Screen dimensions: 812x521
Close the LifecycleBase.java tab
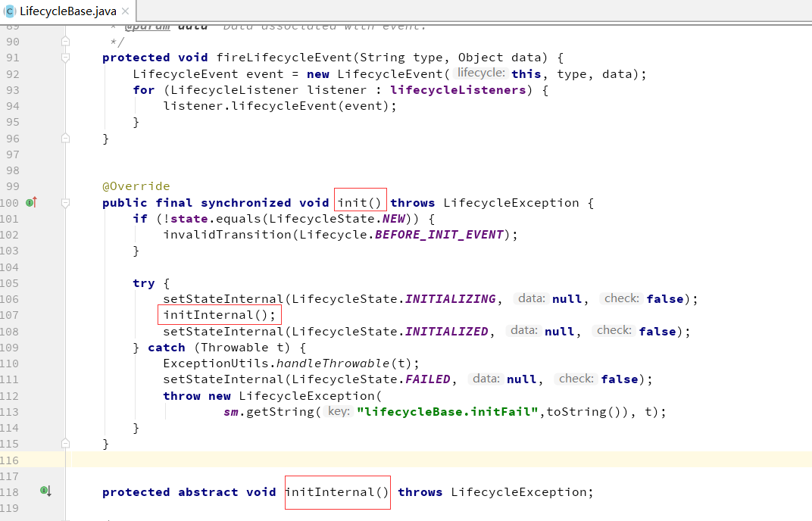coord(125,11)
